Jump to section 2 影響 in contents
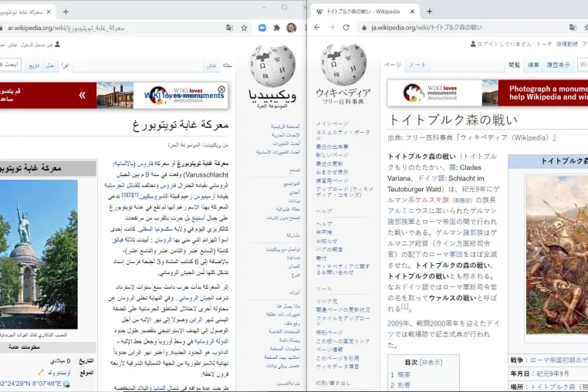Screen dimensions: 588x392 point(404,385)
